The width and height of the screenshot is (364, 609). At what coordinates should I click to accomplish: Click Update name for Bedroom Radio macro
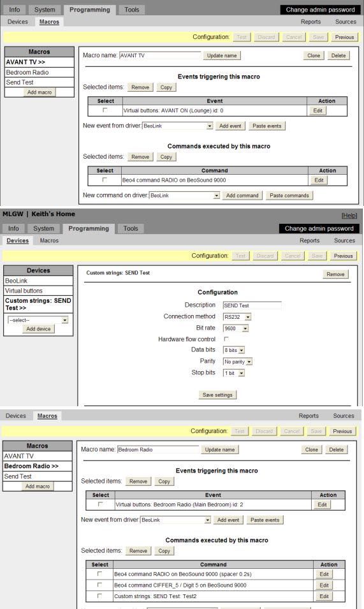pyautogui.click(x=220, y=450)
